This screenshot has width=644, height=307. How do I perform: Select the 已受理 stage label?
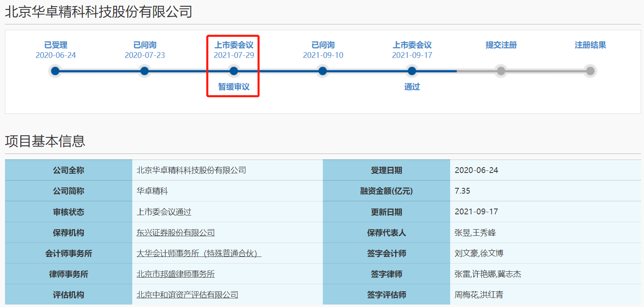(56, 45)
